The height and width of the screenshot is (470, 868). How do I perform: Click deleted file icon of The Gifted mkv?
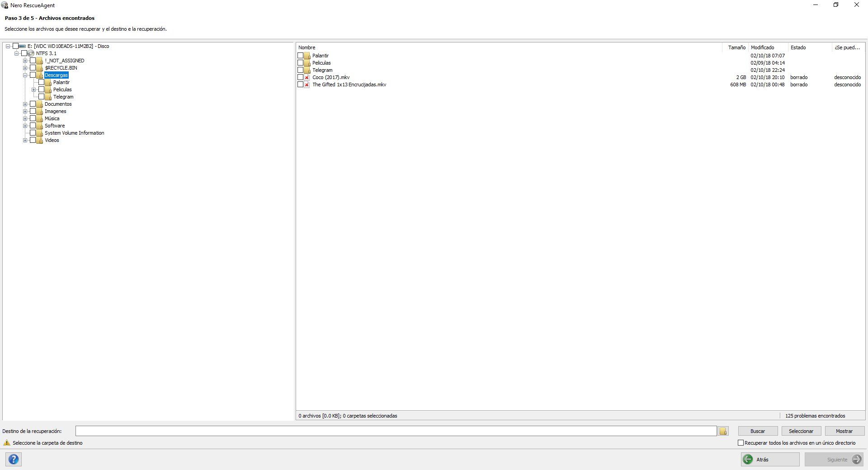pyautogui.click(x=307, y=85)
